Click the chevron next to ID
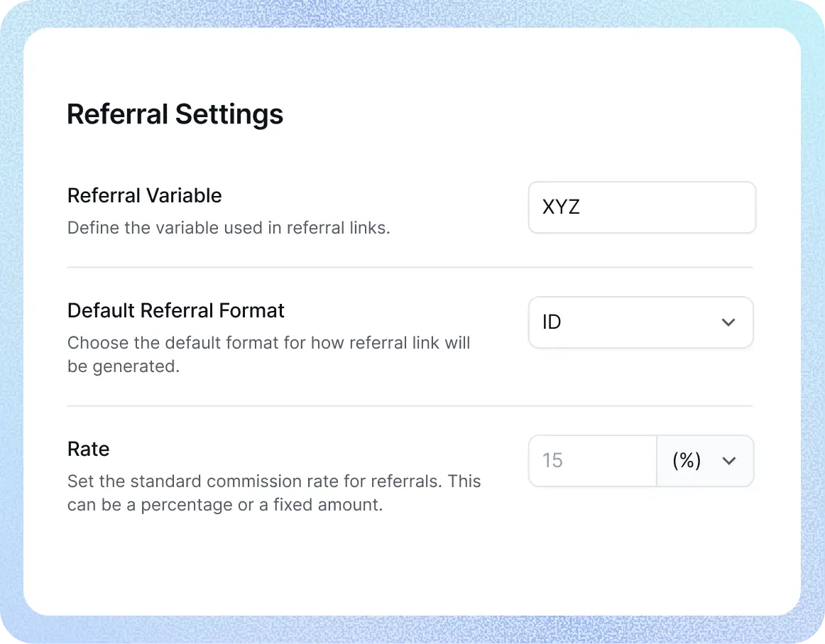825x644 pixels. 728,322
